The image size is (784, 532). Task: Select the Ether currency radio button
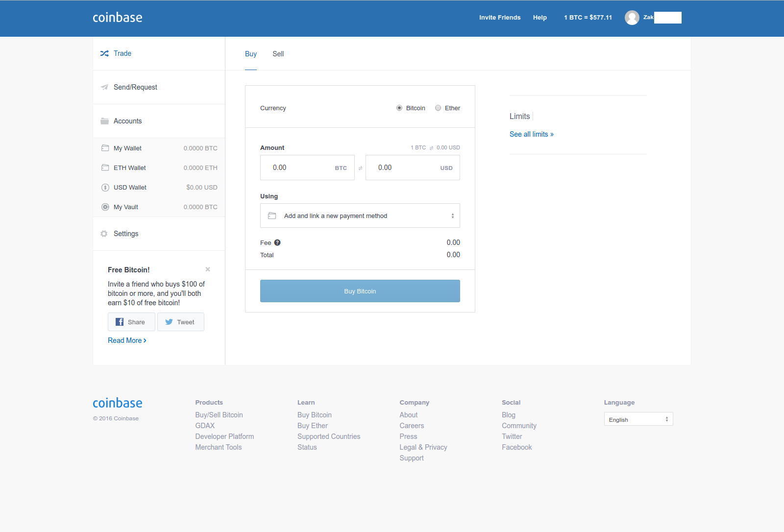pyautogui.click(x=438, y=108)
